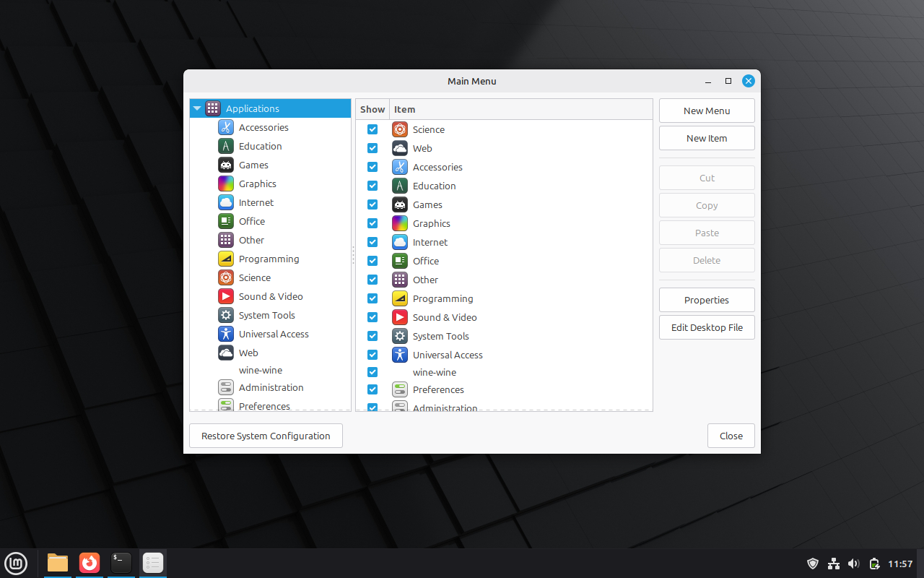The width and height of the screenshot is (924, 578).
Task: Click the Accessories scissors icon in the left tree
Action: [x=226, y=127]
